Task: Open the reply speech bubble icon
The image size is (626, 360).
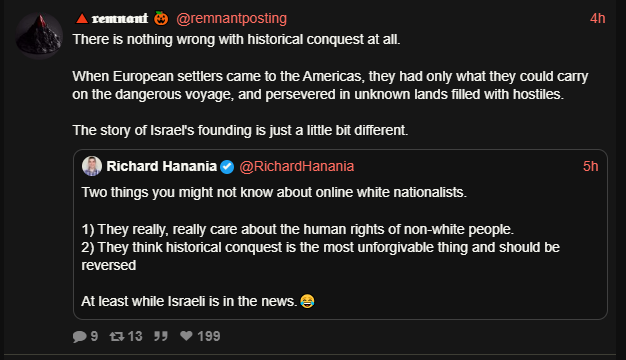Action: tap(79, 336)
